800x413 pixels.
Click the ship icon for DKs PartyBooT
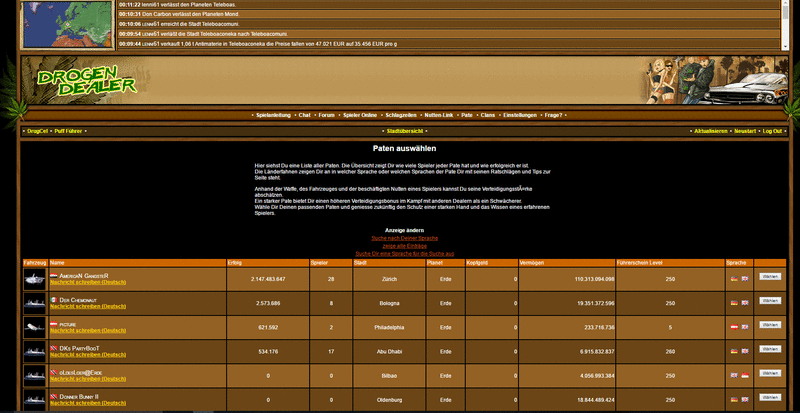pyautogui.click(x=35, y=352)
